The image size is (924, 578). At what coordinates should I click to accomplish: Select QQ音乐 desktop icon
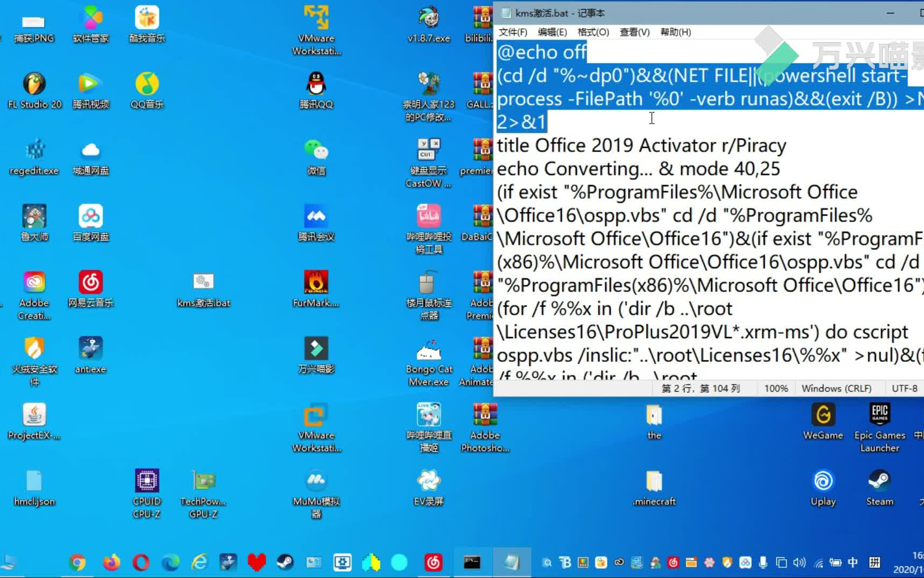[147, 90]
